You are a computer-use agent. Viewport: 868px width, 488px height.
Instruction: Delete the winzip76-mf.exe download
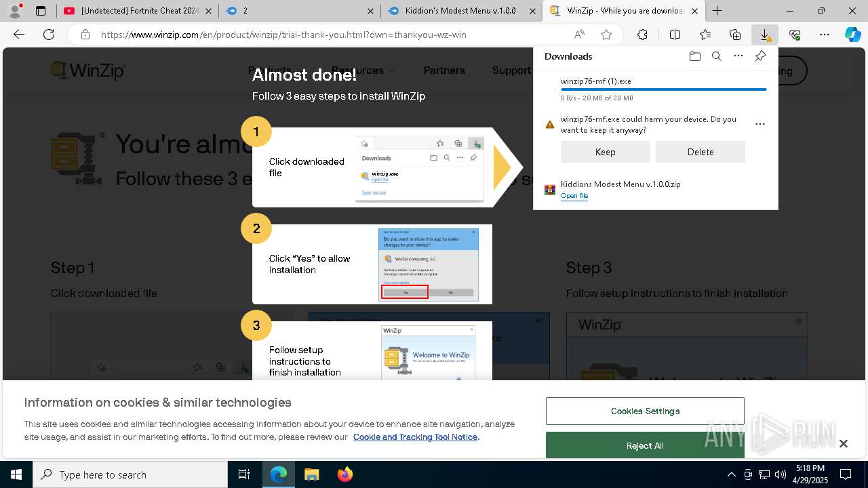(x=701, y=152)
